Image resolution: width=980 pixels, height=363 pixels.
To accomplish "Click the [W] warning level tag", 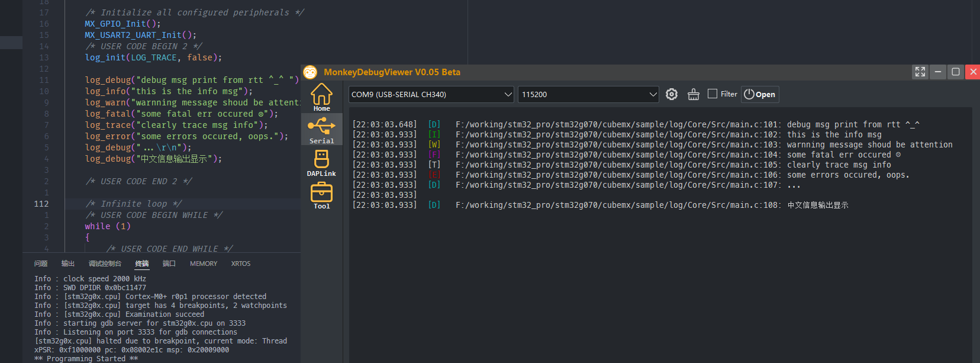I will [x=434, y=144].
